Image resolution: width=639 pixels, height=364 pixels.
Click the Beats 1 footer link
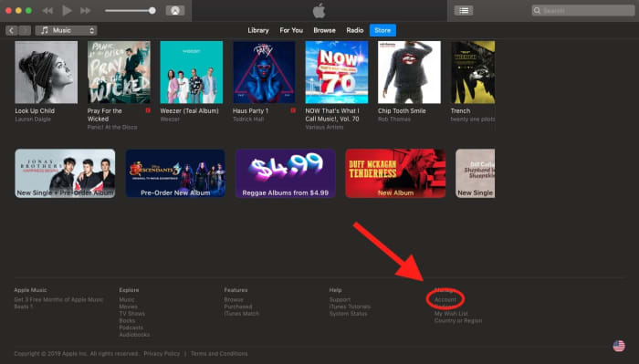pos(23,307)
